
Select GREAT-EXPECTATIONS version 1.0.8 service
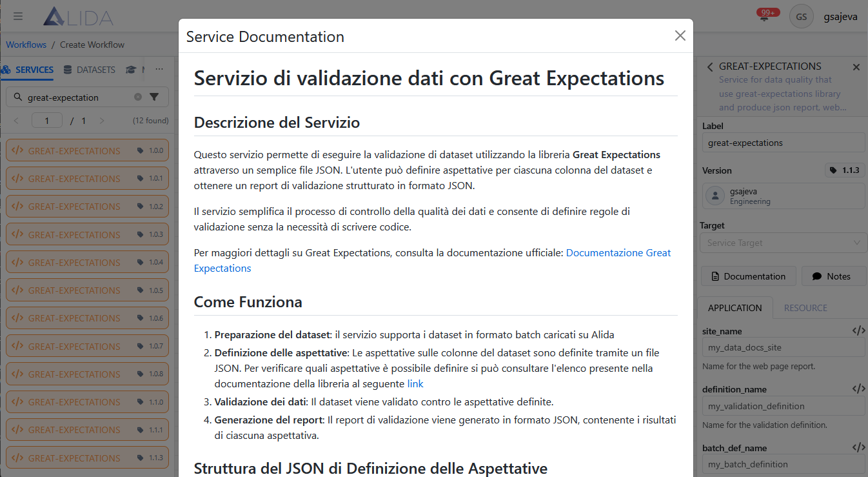tap(87, 374)
